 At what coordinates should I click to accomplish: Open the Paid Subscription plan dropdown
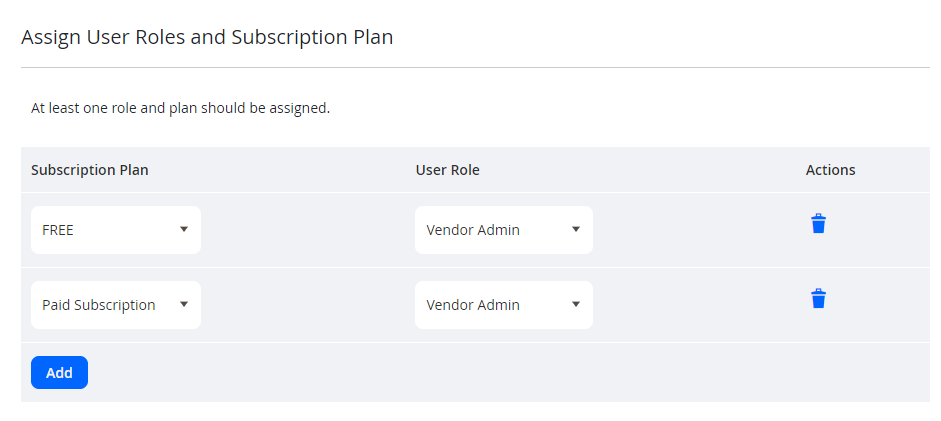[x=116, y=305]
